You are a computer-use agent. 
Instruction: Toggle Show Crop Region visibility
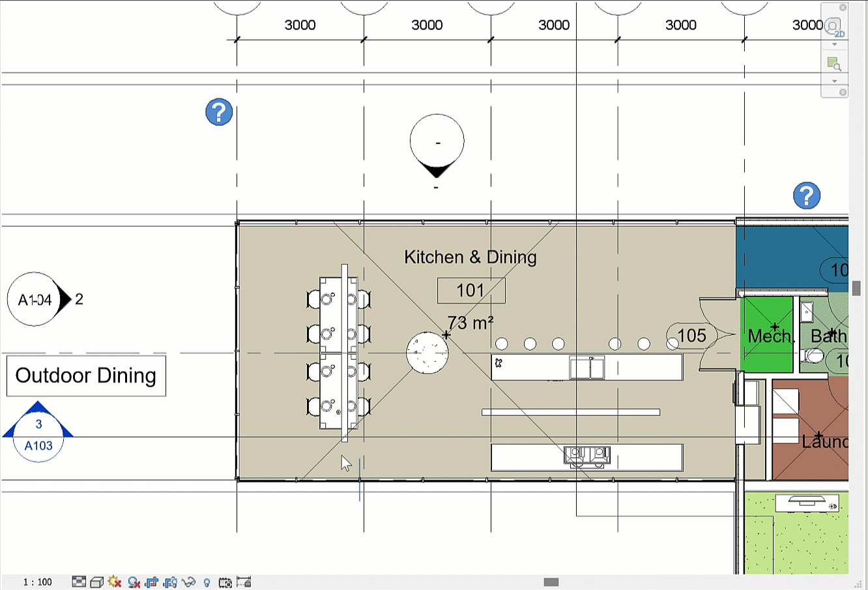(x=171, y=582)
